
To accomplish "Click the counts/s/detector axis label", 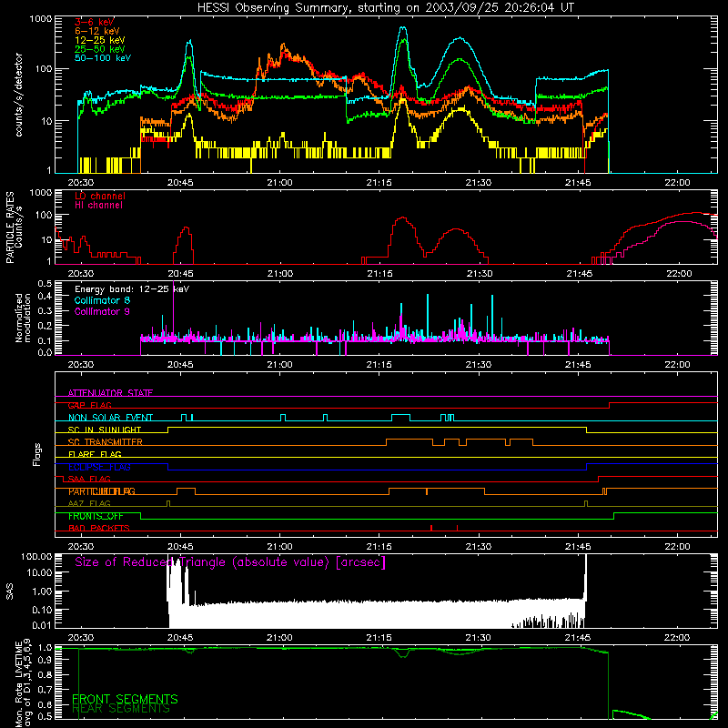I will click(19, 95).
